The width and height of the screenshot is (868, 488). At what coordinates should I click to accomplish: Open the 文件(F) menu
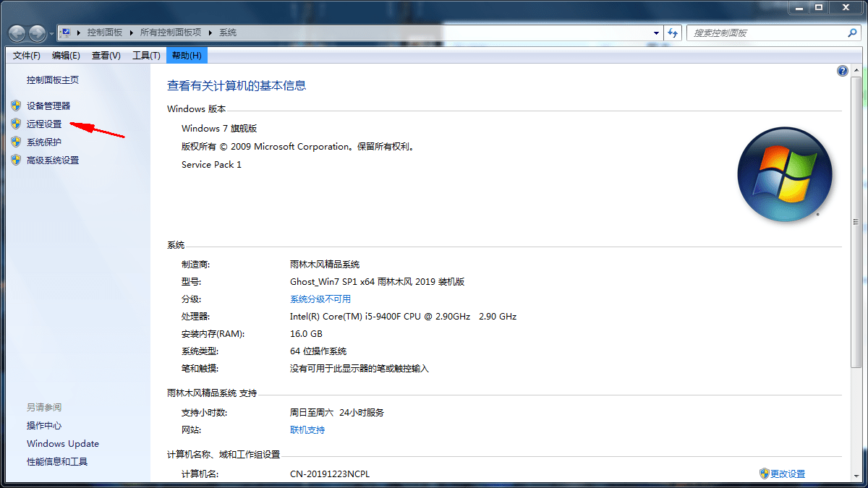(27, 56)
